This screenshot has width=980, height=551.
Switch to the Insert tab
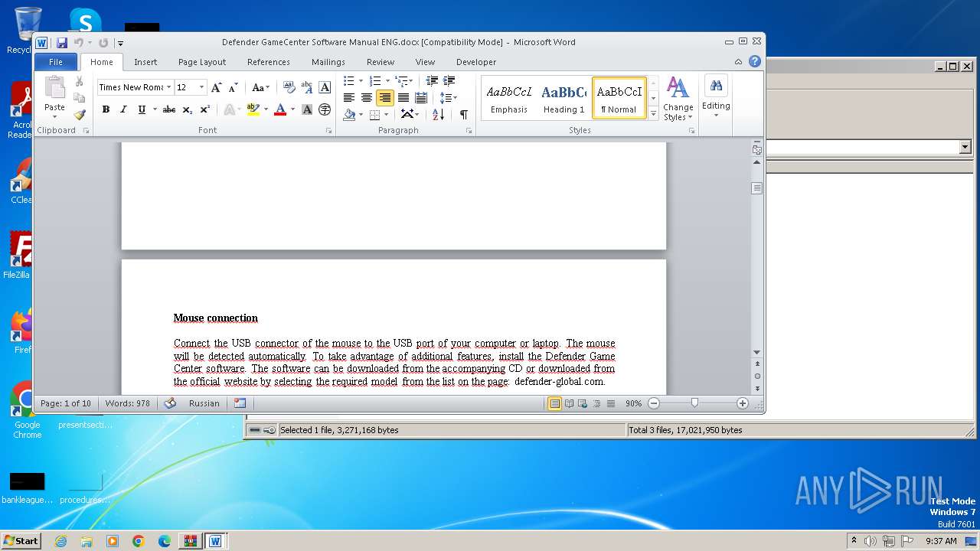point(145,62)
